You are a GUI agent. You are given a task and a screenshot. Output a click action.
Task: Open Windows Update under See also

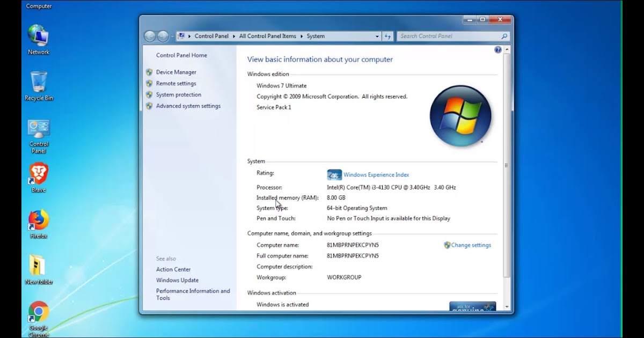(177, 280)
